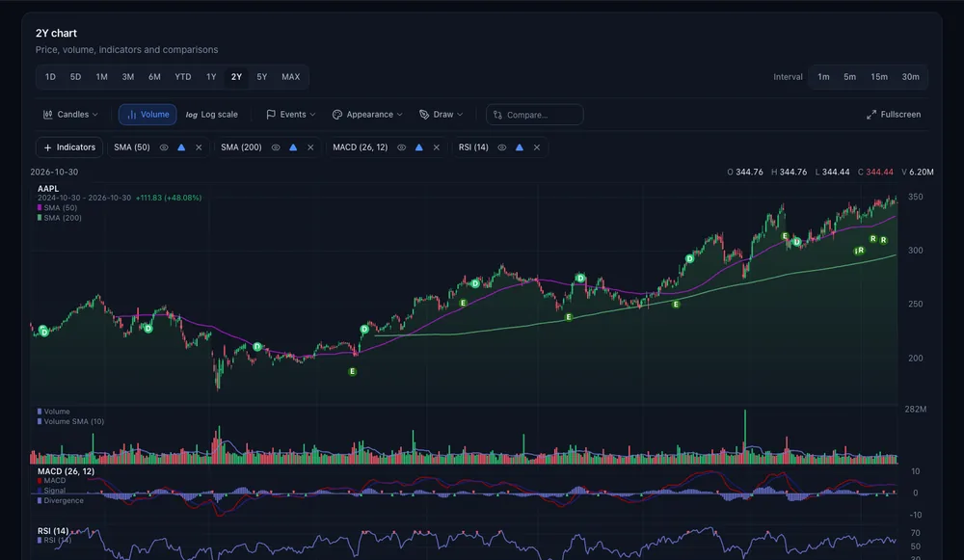
Task: Click the IR marker on the price chart
Action: click(x=860, y=251)
